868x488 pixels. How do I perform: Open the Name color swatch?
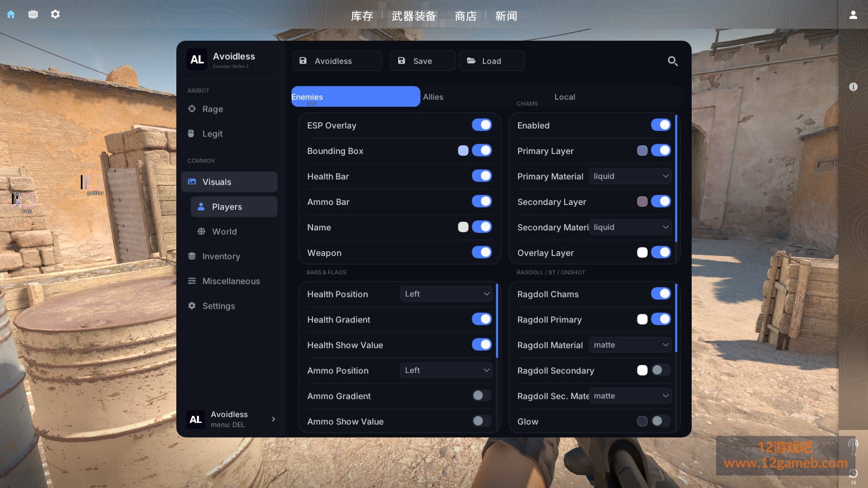463,227
